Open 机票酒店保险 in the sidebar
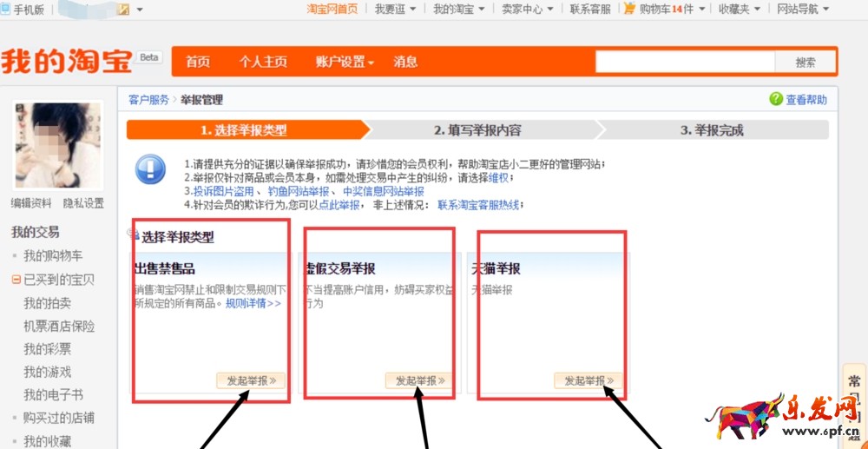868x449 pixels. tap(59, 326)
